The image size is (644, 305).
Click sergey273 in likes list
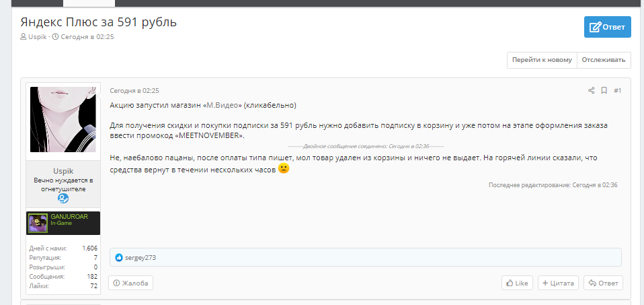140,258
